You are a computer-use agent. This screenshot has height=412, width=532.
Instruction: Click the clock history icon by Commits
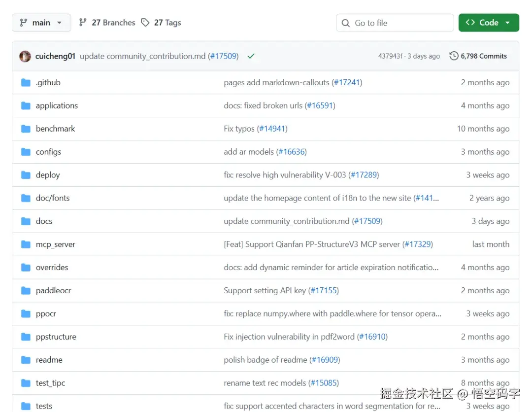(x=454, y=56)
